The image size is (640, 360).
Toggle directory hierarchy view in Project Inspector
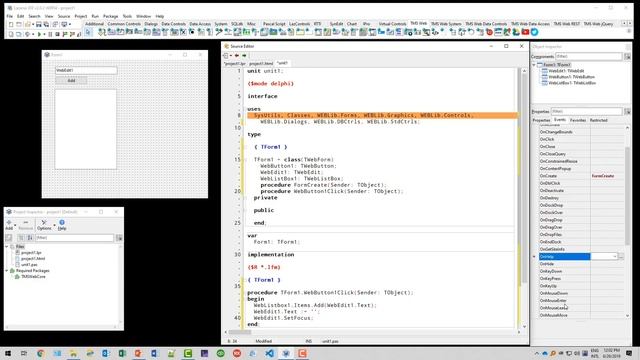click(x=21, y=238)
